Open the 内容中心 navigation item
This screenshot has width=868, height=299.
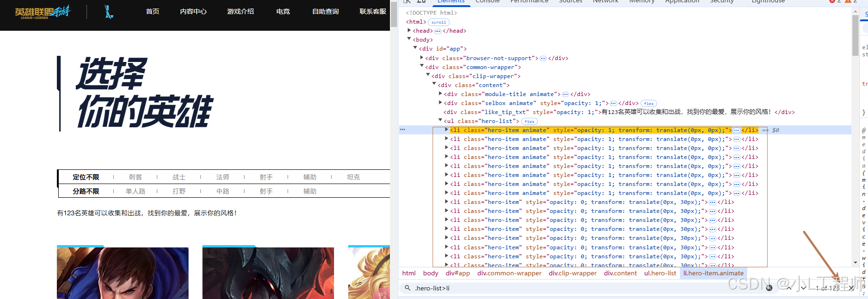193,11
